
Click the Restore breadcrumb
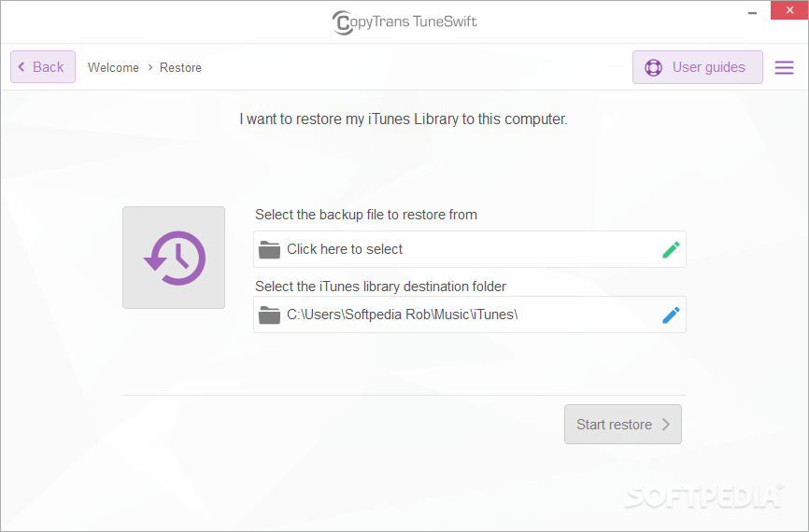click(180, 67)
